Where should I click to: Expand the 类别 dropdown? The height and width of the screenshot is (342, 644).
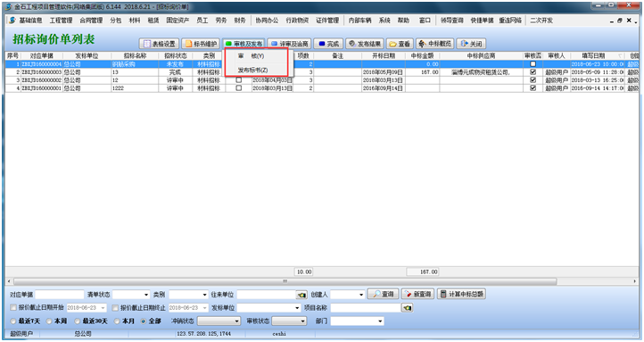[x=204, y=295]
